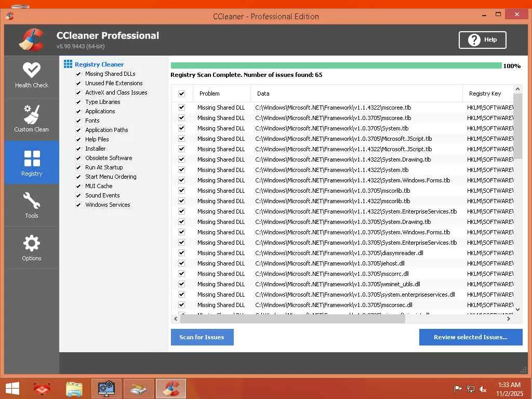532x399 pixels.
Task: Open the monitor with gears taskbar app
Action: (107, 389)
